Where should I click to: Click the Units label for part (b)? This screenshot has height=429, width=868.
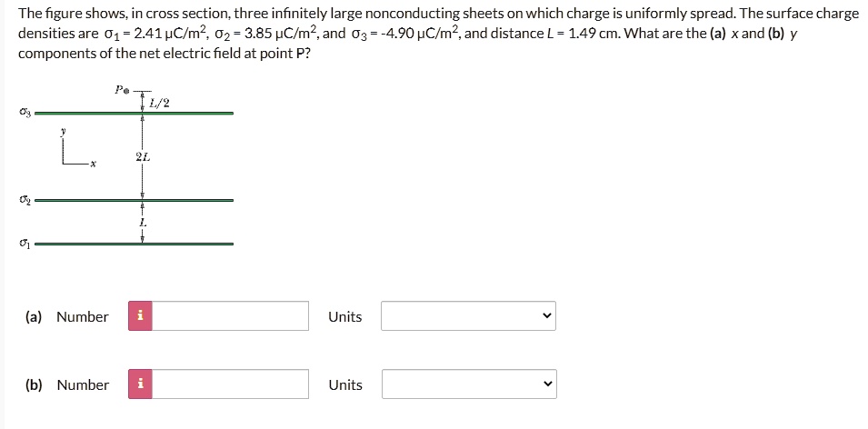[x=344, y=384]
